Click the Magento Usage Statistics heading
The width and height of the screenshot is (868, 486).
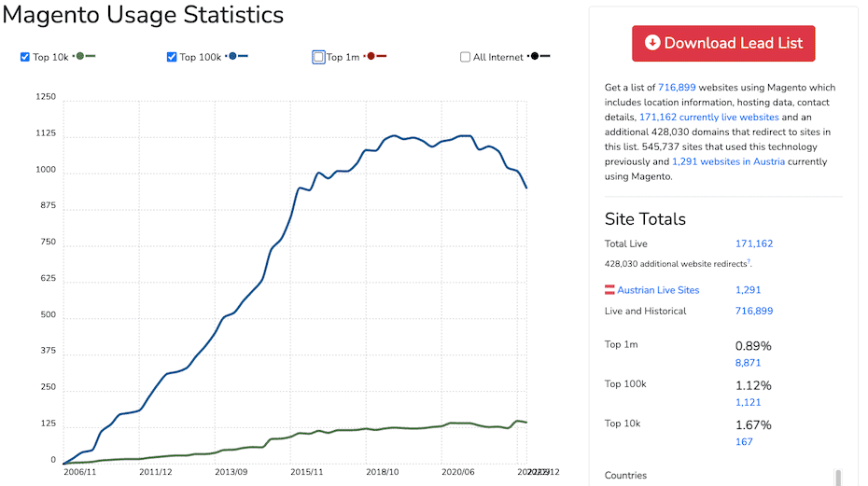(143, 14)
